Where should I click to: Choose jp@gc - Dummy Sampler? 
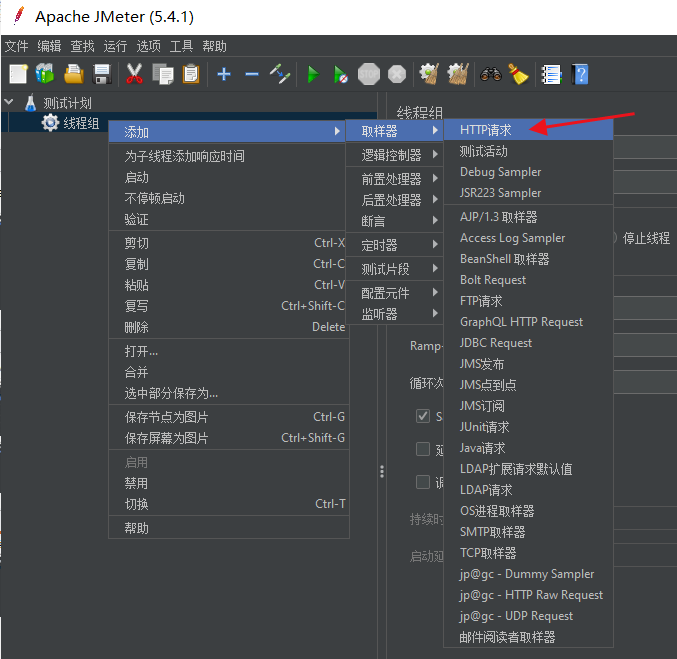[x=528, y=574]
